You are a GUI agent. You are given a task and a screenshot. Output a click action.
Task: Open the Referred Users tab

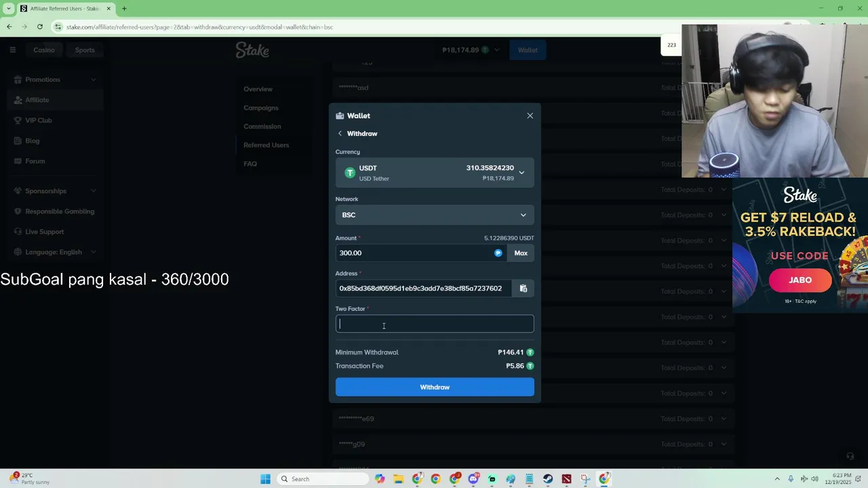(x=266, y=145)
